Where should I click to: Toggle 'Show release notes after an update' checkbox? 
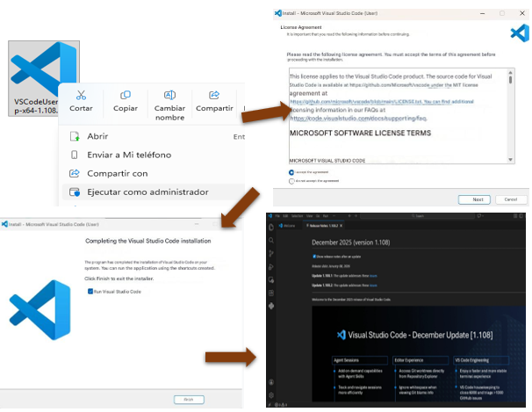pyautogui.click(x=313, y=257)
